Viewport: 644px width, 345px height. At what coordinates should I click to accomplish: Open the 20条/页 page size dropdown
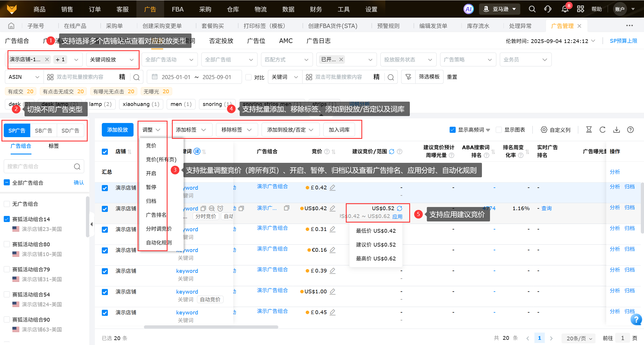[579, 338]
